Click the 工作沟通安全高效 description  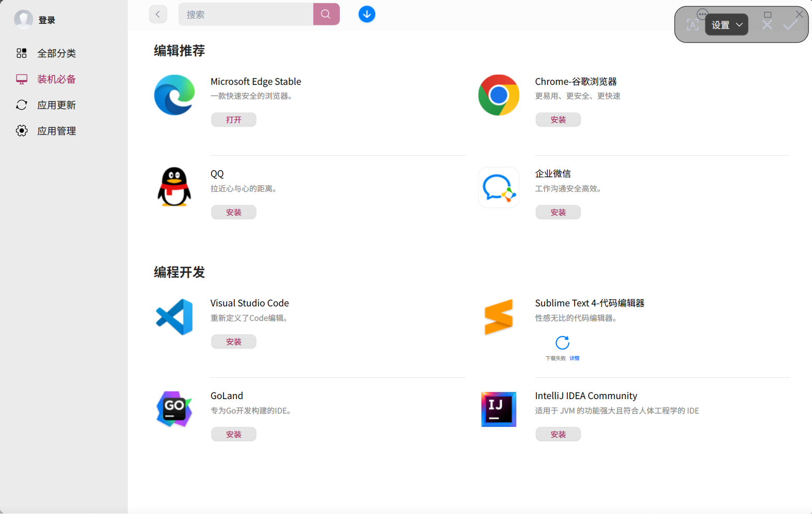569,189
